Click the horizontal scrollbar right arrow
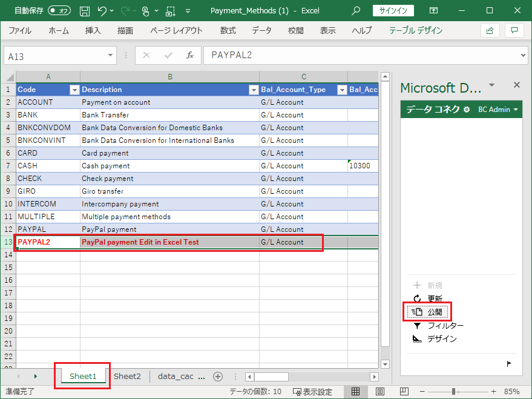The image size is (532, 399). [x=375, y=377]
